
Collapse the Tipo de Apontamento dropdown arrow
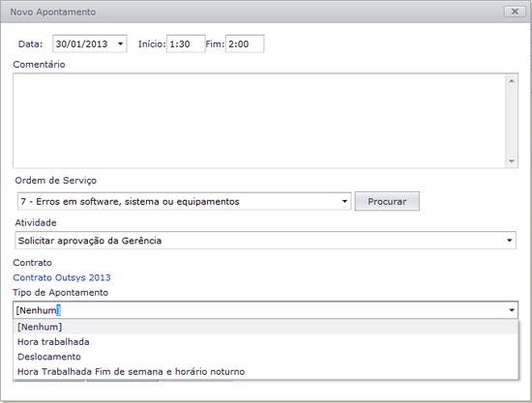point(512,310)
